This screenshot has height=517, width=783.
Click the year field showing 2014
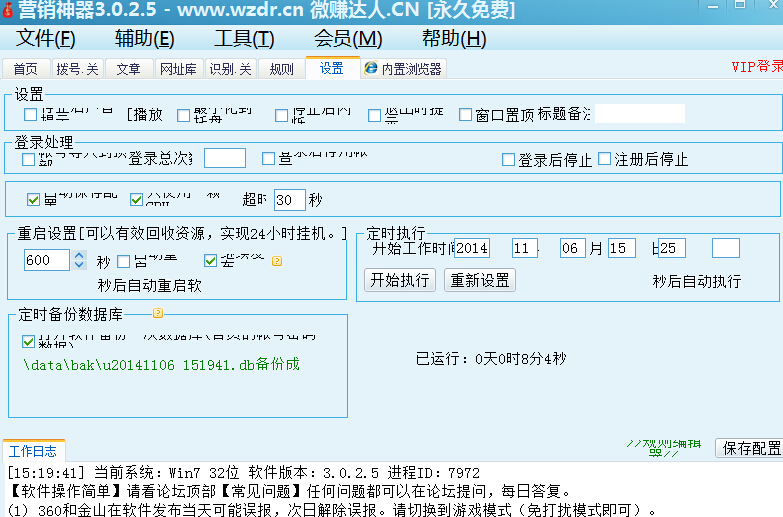coord(472,248)
